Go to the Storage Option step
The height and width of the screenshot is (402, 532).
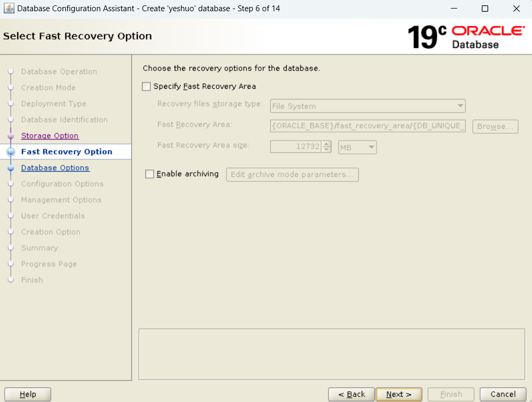[50, 136]
